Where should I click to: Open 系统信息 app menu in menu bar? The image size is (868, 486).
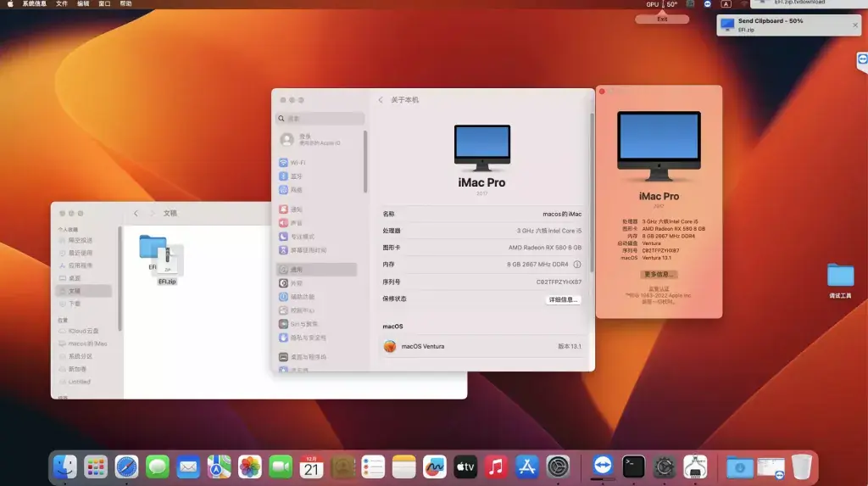[x=34, y=4]
